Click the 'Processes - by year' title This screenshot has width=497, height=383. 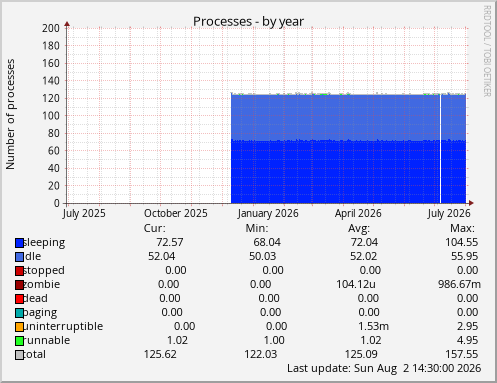[x=248, y=22]
